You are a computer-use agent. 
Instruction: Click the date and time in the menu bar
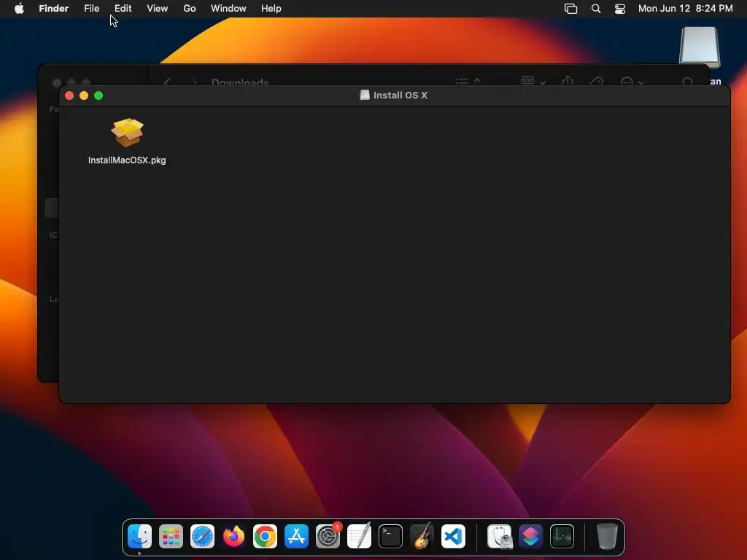(686, 9)
